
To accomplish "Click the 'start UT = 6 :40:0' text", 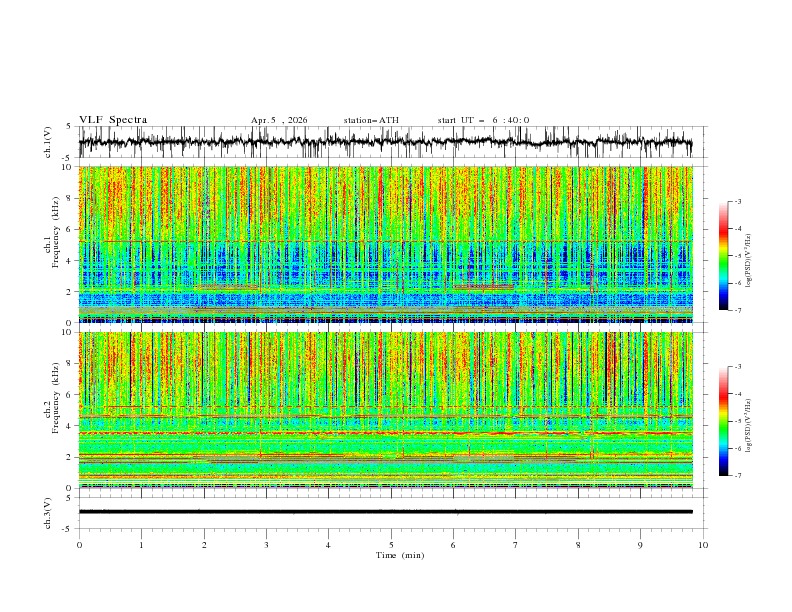I will (x=483, y=120).
